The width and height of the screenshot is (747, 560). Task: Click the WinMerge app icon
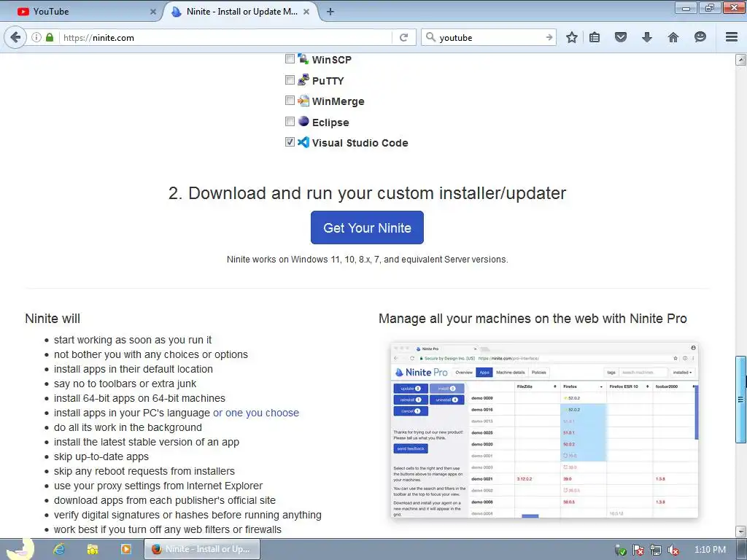tap(303, 101)
